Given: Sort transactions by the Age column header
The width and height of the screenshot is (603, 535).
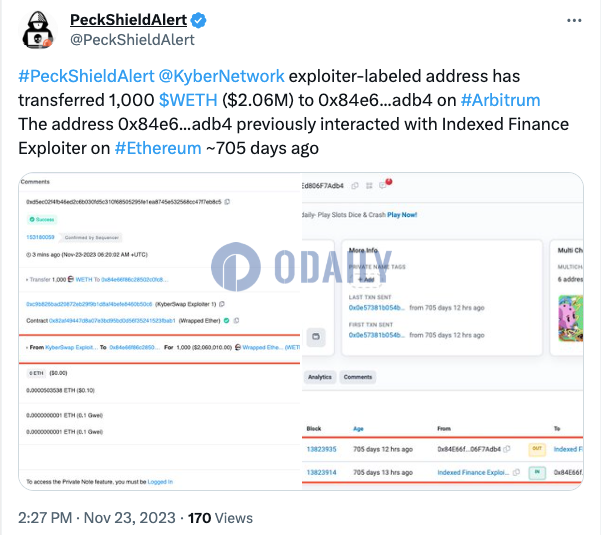Looking at the screenshot, I should point(358,428).
